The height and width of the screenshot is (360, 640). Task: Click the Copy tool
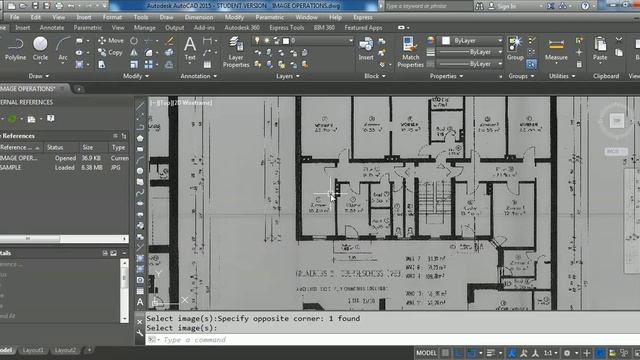pyautogui.click(x=110, y=52)
